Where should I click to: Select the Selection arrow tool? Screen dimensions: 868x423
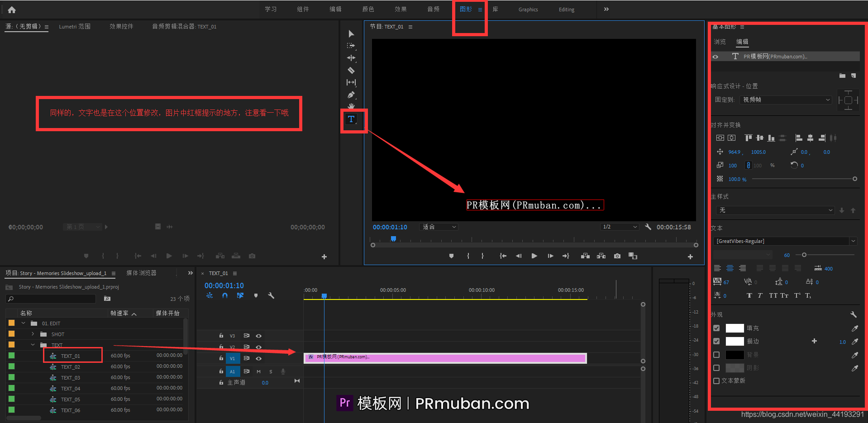click(x=351, y=33)
